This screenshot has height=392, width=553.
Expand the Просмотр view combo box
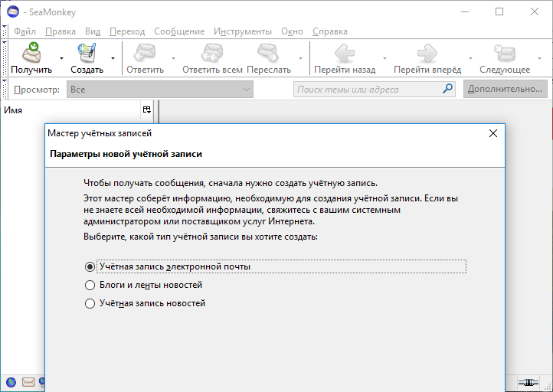(160, 90)
